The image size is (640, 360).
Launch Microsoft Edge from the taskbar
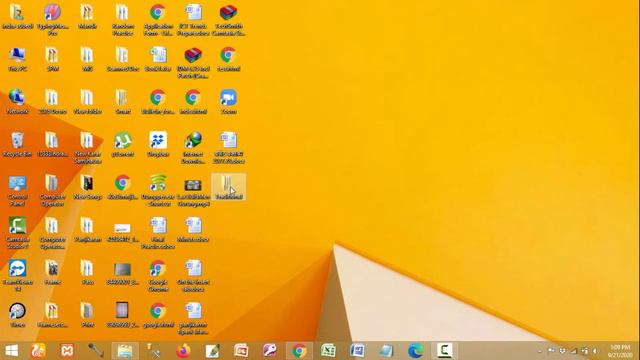click(x=415, y=351)
